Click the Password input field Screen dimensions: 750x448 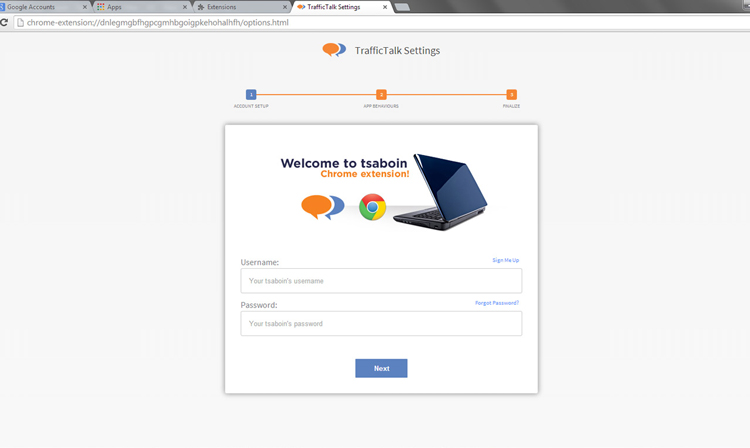(381, 324)
